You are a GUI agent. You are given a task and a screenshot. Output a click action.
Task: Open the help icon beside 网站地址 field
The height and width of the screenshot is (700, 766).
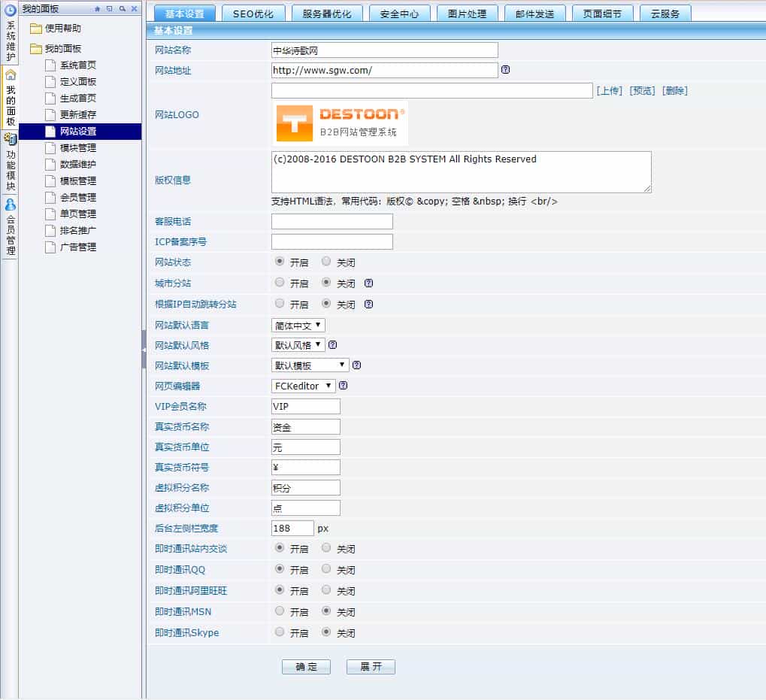[505, 69]
